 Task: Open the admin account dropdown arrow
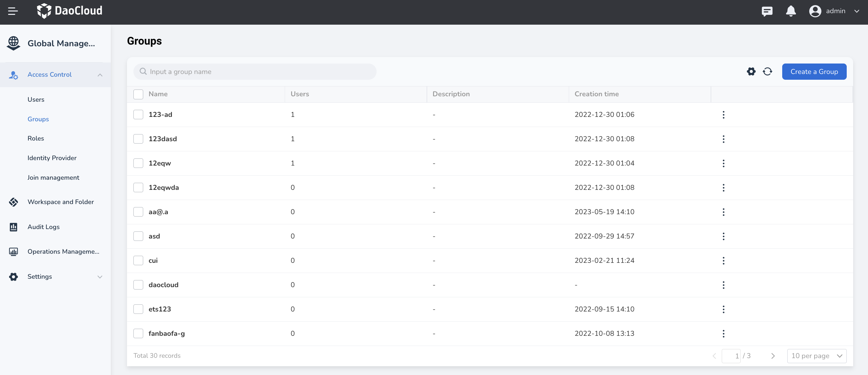click(x=857, y=11)
